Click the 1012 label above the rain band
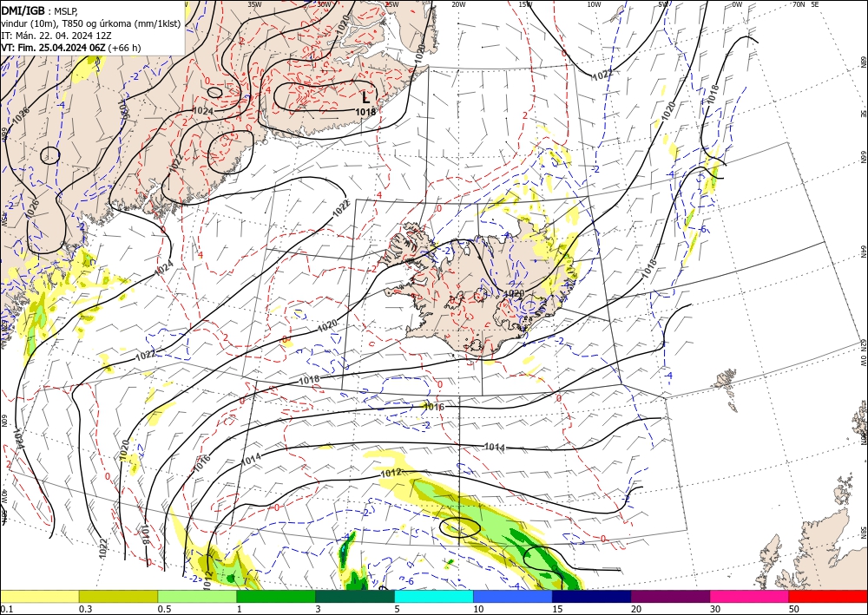 [x=391, y=473]
